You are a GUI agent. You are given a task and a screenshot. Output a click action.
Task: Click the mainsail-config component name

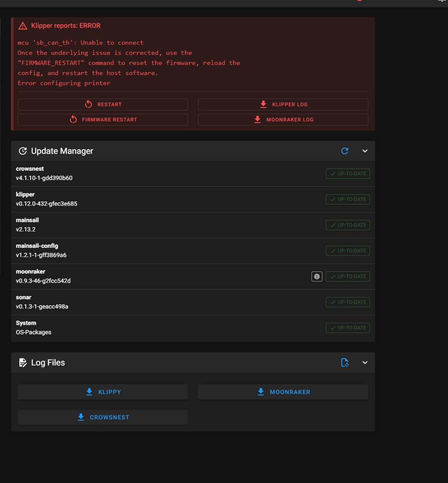(37, 246)
